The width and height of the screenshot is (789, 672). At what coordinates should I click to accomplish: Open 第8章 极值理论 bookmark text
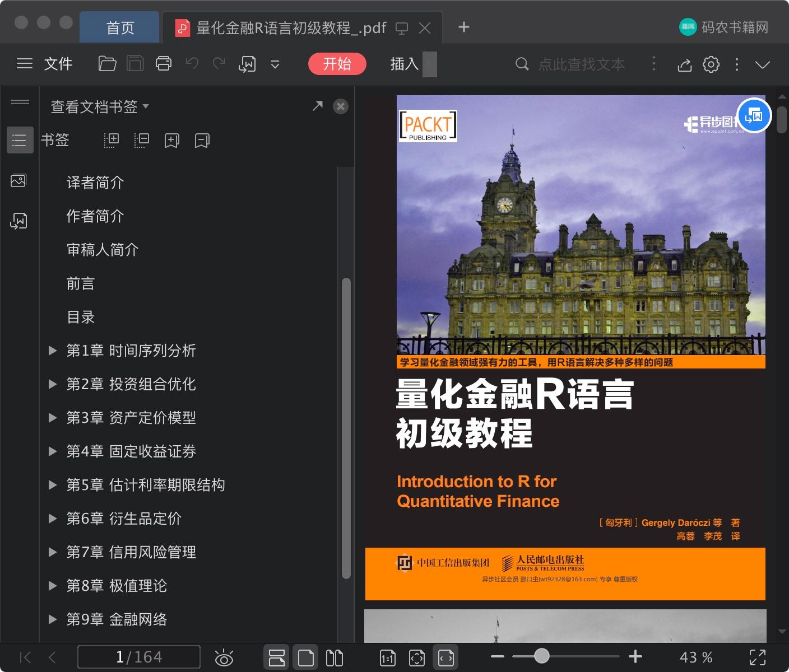tap(117, 586)
